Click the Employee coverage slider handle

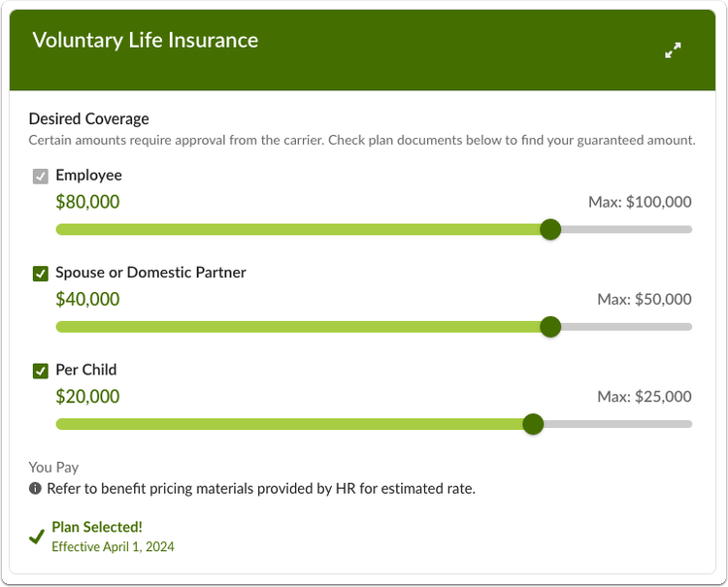[x=550, y=229]
